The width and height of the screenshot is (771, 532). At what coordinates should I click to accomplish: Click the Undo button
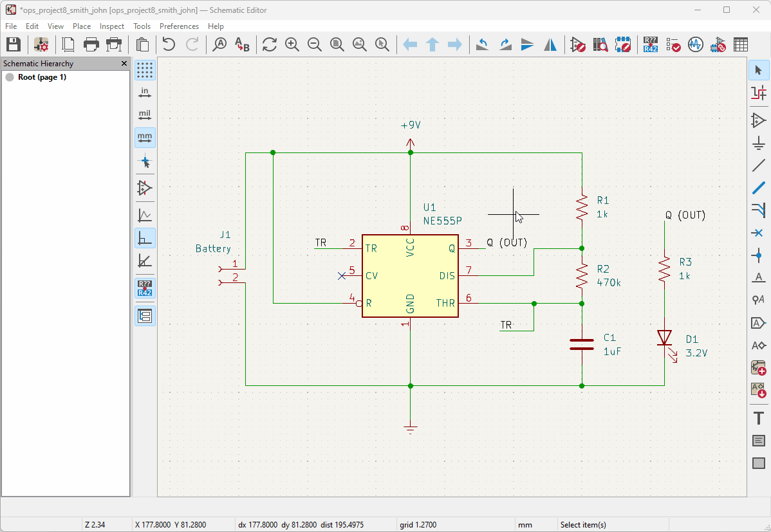[169, 44]
